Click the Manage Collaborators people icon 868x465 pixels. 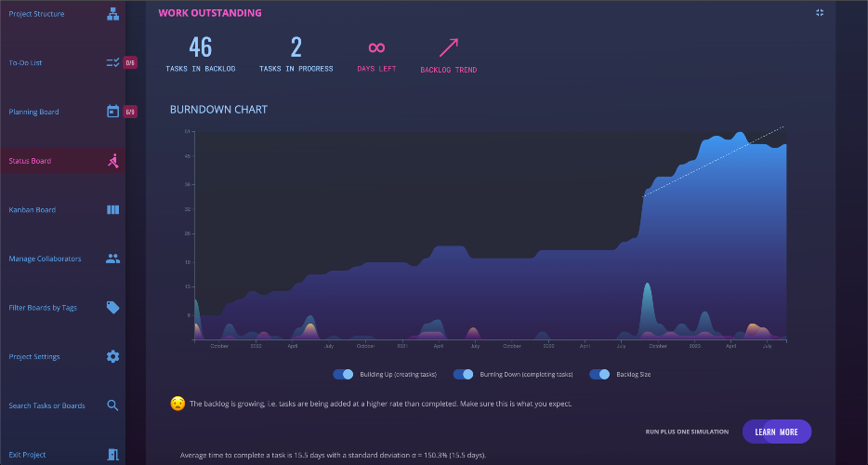click(113, 259)
